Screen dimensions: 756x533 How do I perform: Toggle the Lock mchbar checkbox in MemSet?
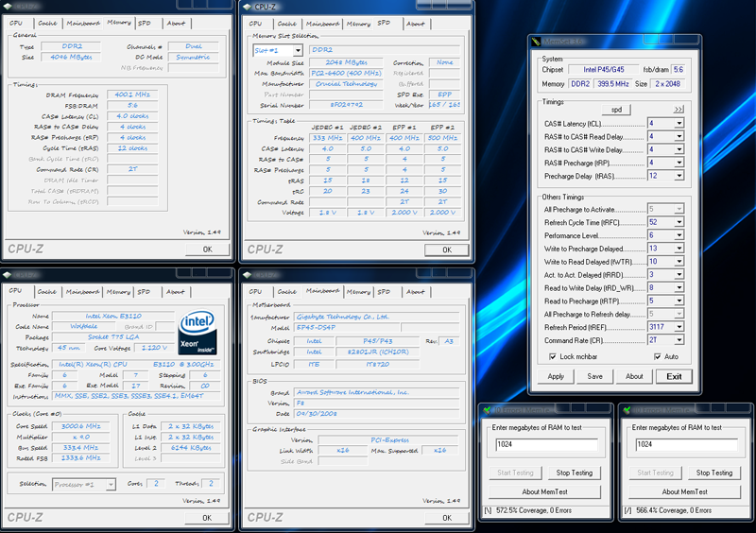tap(553, 357)
